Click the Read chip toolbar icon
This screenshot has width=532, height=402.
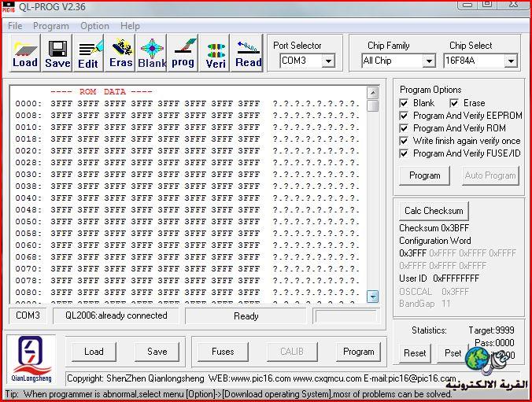coord(247,53)
